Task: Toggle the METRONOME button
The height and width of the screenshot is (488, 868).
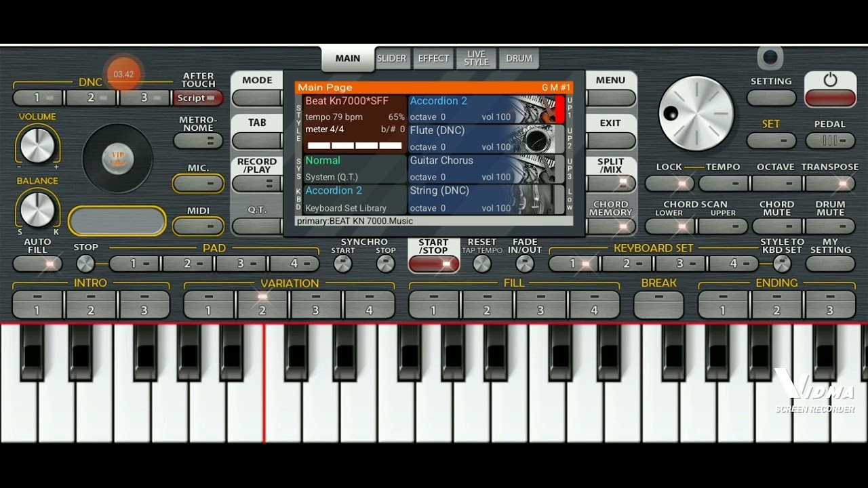Action: click(x=198, y=141)
